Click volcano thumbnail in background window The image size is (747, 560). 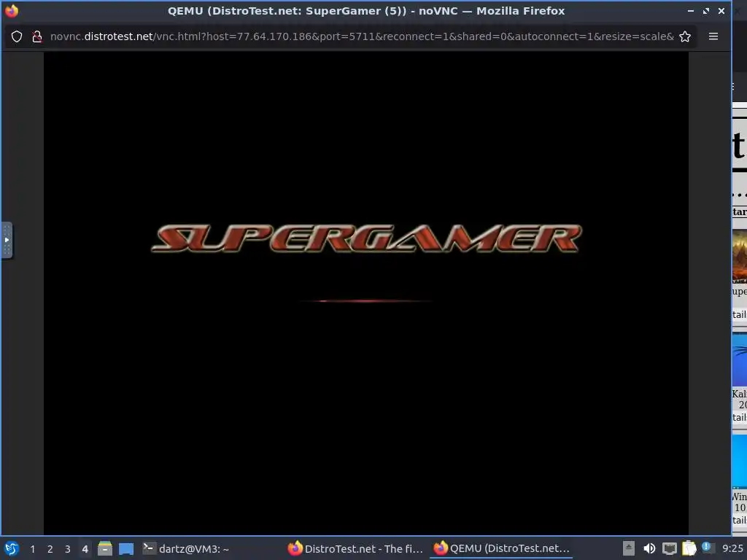coord(740,256)
